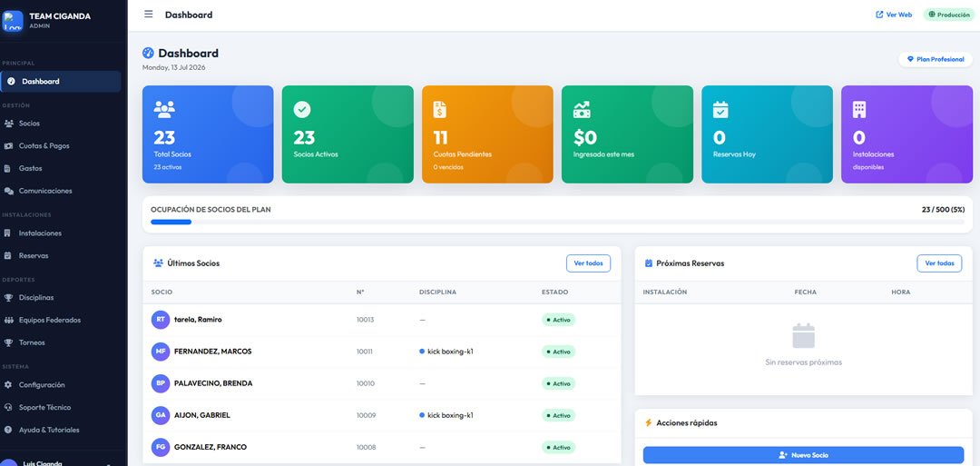Click the Producción environment badge

point(949,15)
